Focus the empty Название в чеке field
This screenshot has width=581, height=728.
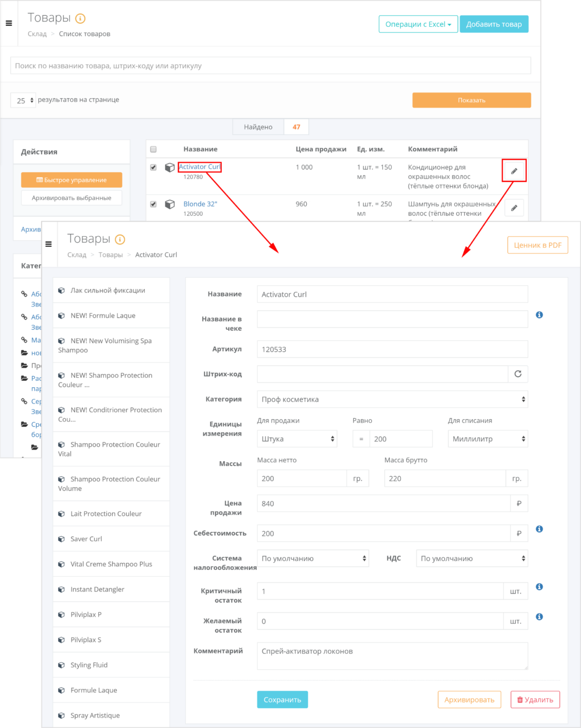(x=393, y=319)
